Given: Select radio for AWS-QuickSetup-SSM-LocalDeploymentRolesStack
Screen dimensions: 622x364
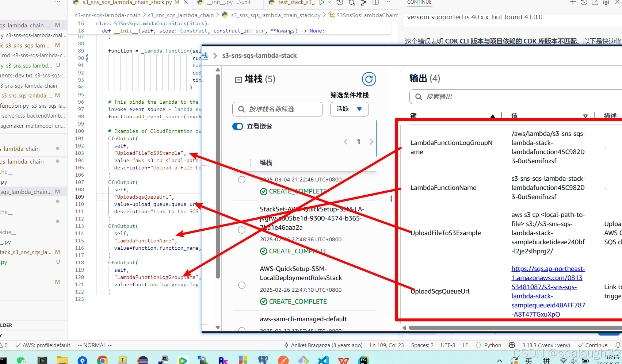Looking at the screenshot, I should point(242,285).
